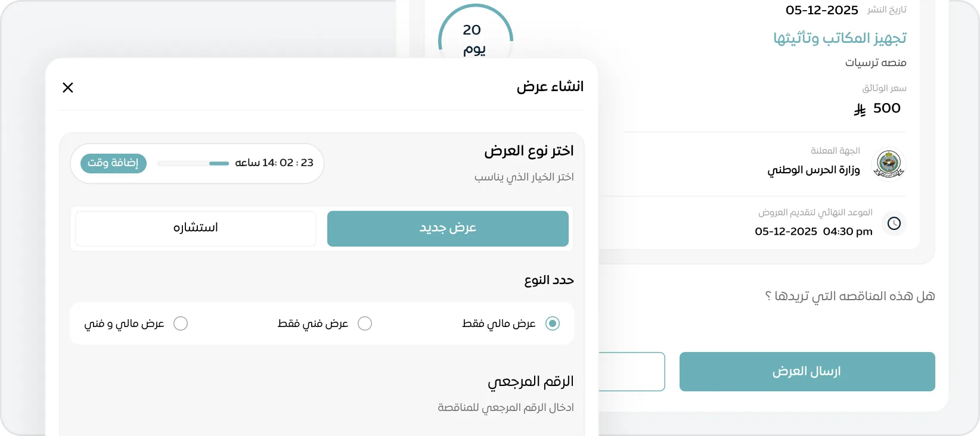Click the clock icon beside submission deadline
This screenshot has width=980, height=436.
[894, 223]
